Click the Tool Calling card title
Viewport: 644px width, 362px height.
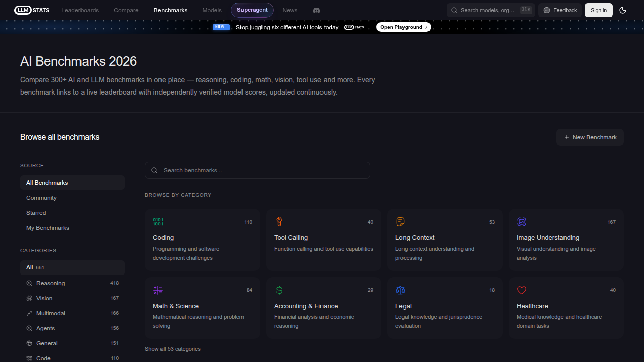point(291,238)
